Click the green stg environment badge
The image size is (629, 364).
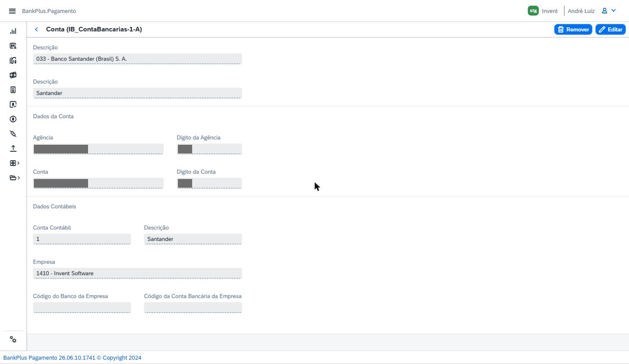pyautogui.click(x=533, y=11)
